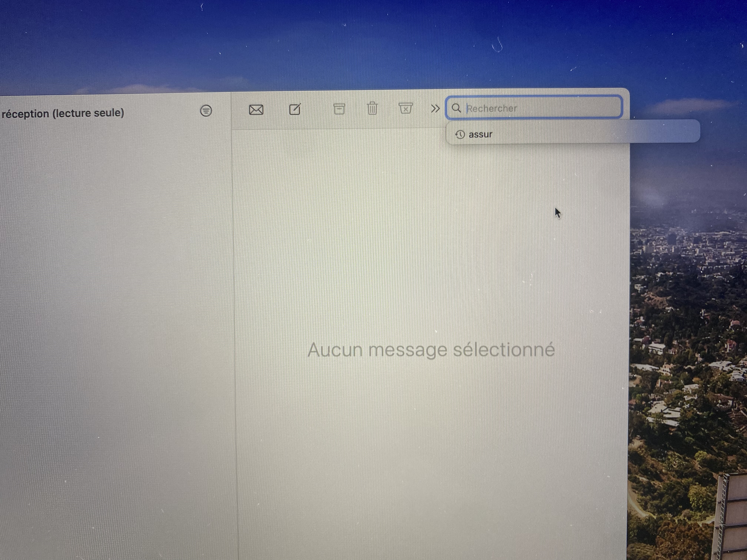Click the magnifying glass in search field
This screenshot has width=747, height=560.
pos(456,108)
